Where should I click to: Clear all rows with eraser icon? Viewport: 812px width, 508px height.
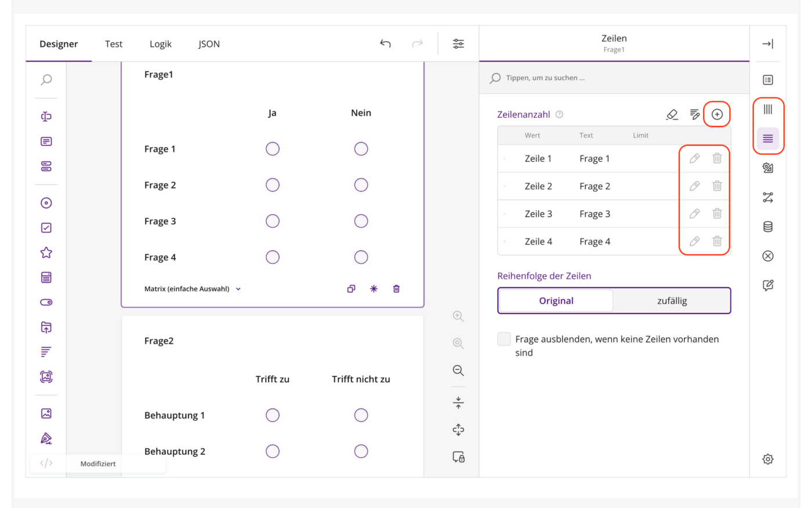click(672, 114)
